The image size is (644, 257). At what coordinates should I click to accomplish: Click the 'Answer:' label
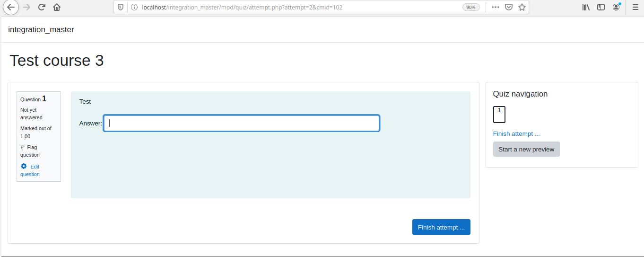[90, 124]
